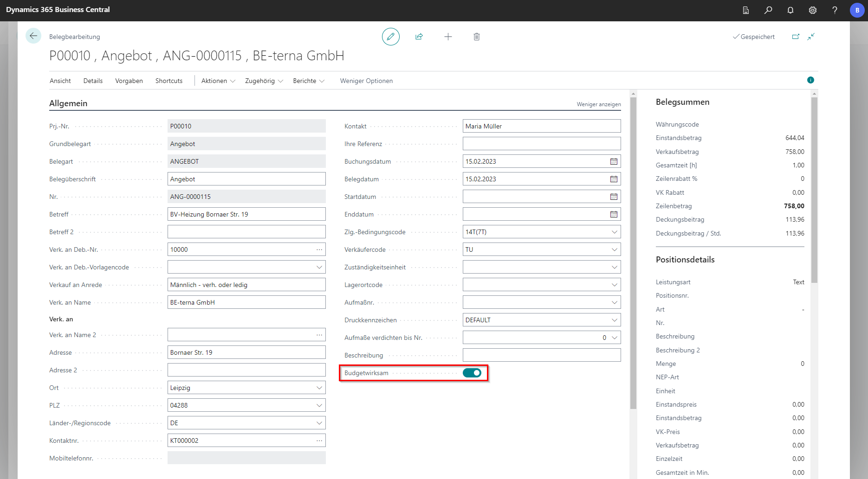This screenshot has height=479, width=868.
Task: Click the plus icon to create new
Action: tap(448, 37)
